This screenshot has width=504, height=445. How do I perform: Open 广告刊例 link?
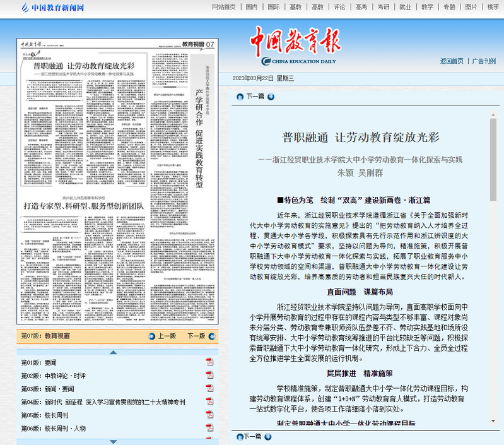[x=484, y=61]
